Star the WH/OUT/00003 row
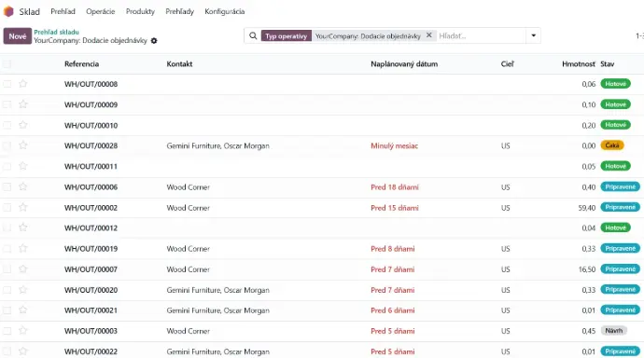 tap(23, 331)
